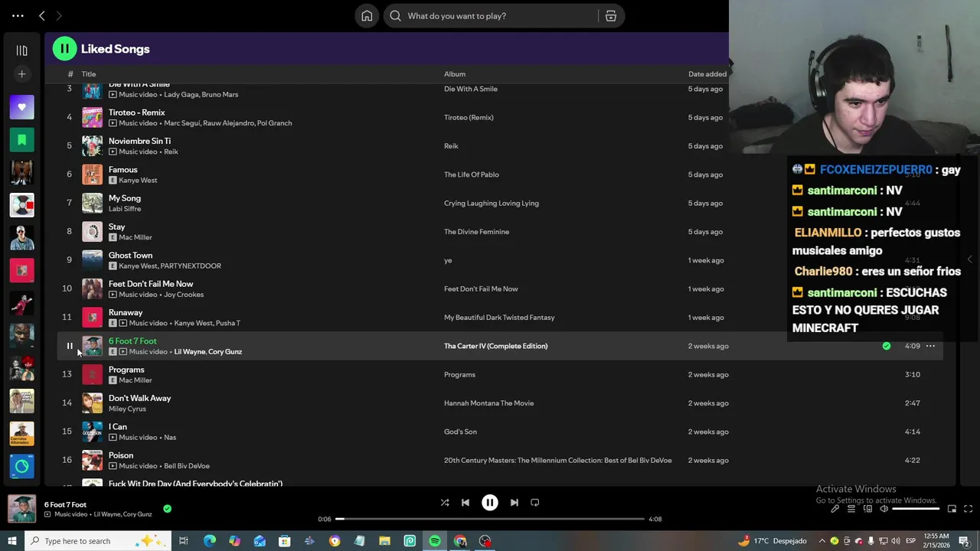
Task: Enter full screen mode
Action: (x=968, y=509)
